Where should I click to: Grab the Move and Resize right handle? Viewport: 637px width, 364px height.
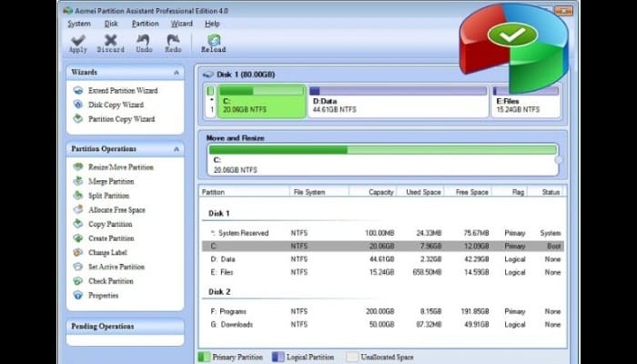tap(559, 160)
